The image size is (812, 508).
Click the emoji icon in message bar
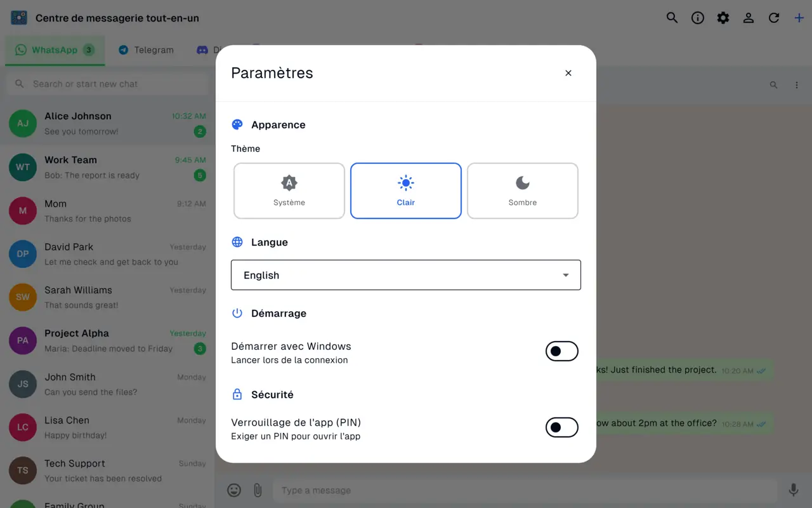[x=234, y=490]
